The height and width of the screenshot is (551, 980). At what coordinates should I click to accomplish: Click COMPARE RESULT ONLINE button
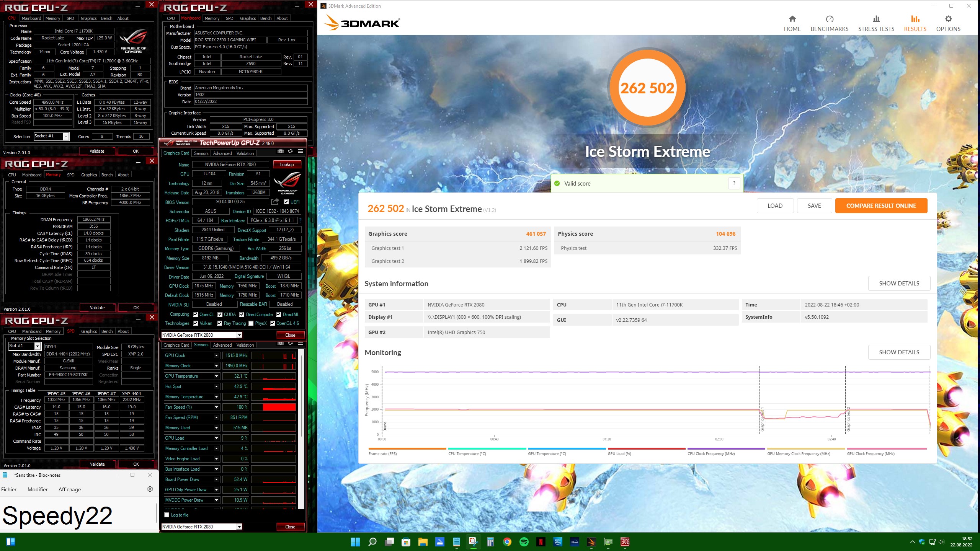click(x=881, y=206)
